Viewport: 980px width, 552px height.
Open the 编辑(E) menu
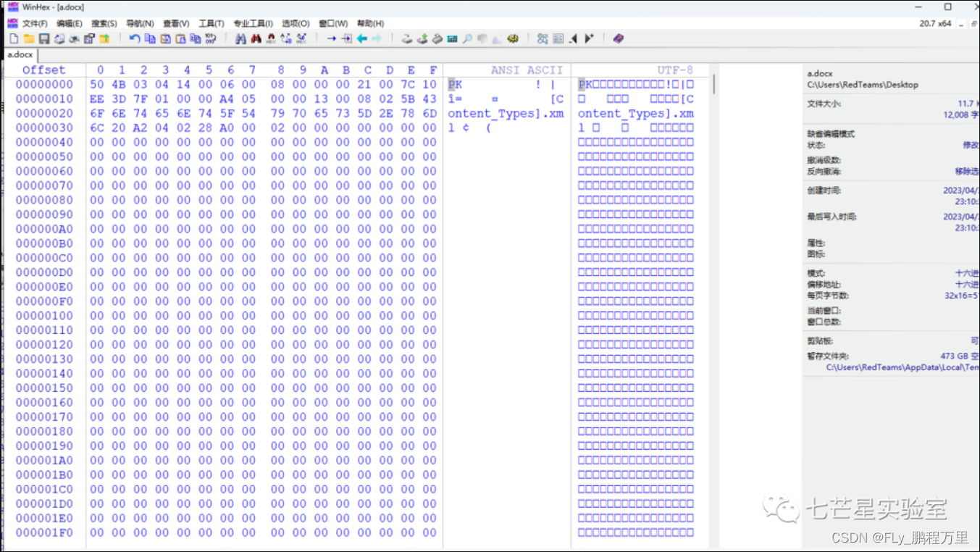click(70, 23)
